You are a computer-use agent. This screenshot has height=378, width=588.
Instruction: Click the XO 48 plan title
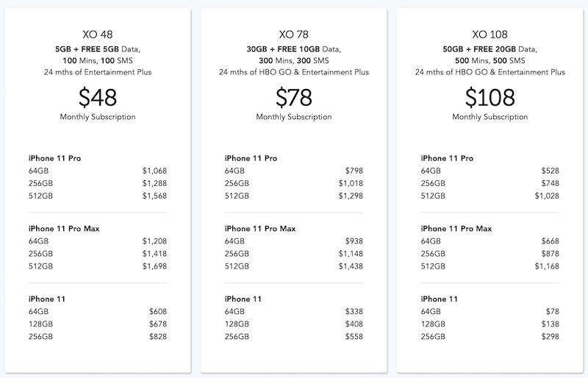(x=97, y=35)
